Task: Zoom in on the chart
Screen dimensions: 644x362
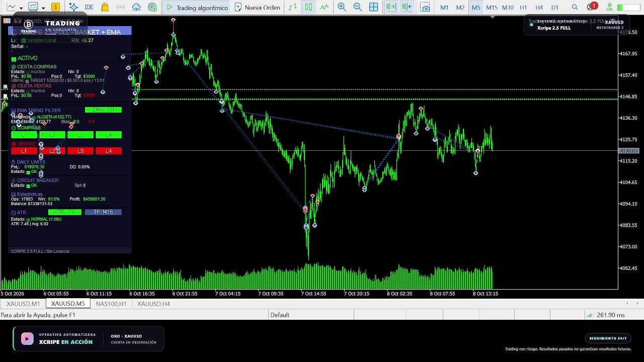Action: pyautogui.click(x=342, y=7)
